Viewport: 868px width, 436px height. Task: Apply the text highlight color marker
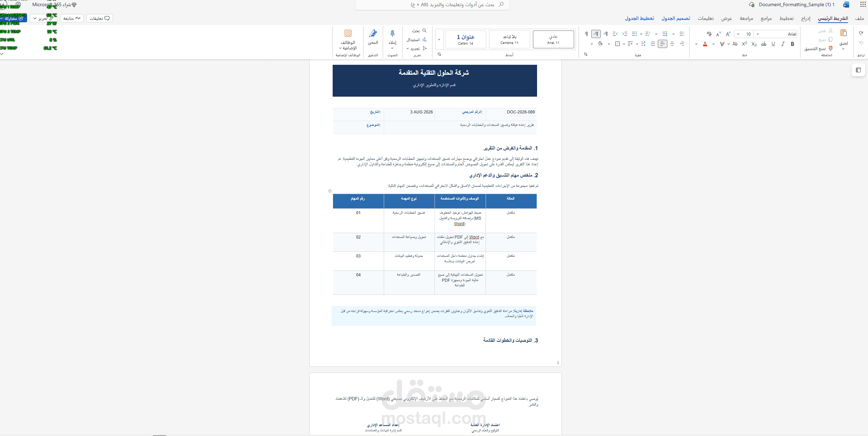pos(722,44)
